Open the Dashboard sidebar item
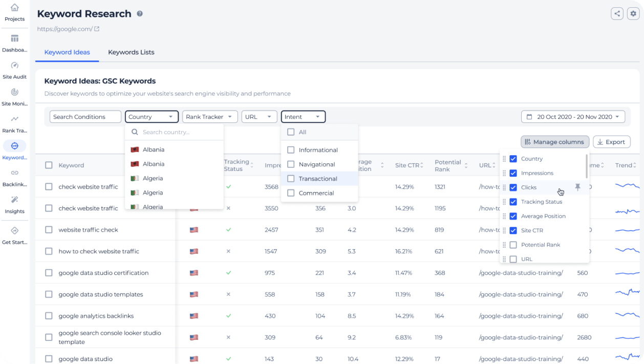The height and width of the screenshot is (364, 644). (x=14, y=44)
